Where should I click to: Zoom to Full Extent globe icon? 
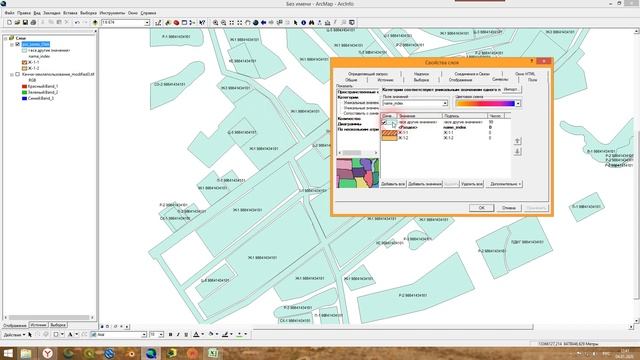[256, 22]
